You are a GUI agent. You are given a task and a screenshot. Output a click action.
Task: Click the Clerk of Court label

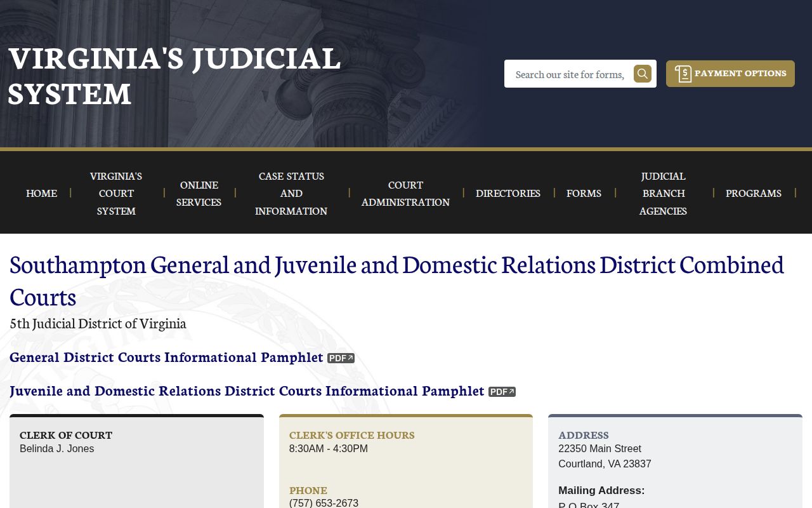pos(66,435)
